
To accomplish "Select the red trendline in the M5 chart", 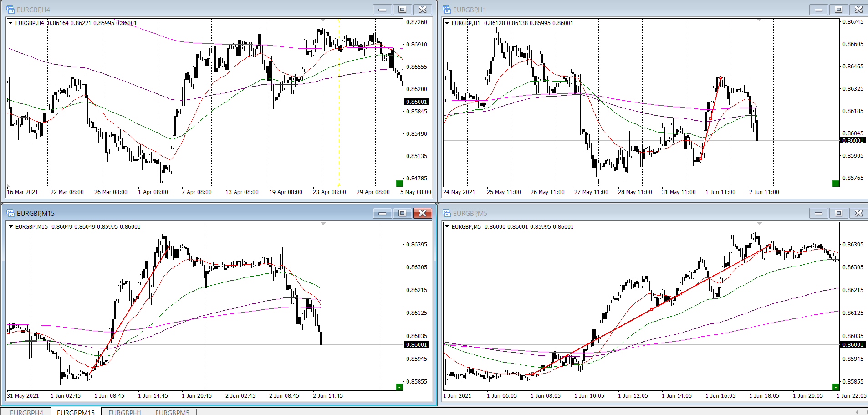I will [x=651, y=309].
